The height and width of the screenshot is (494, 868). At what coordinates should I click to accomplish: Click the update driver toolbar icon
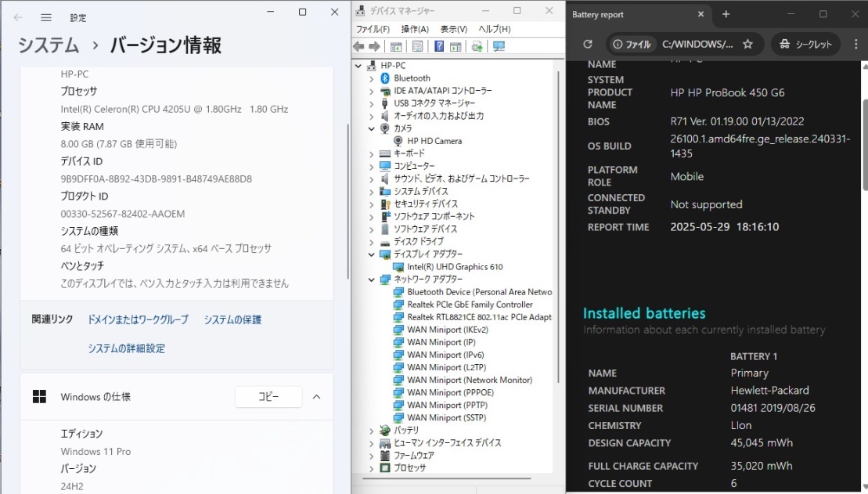pyautogui.click(x=477, y=46)
